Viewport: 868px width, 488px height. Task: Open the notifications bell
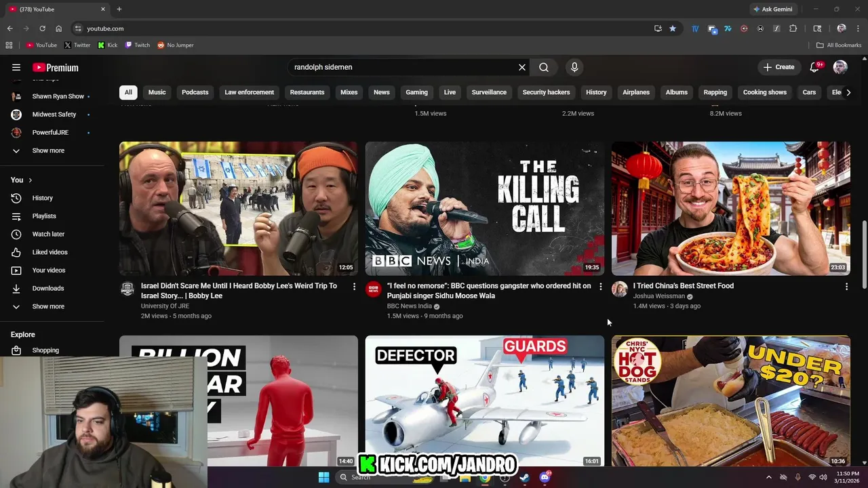816,67
